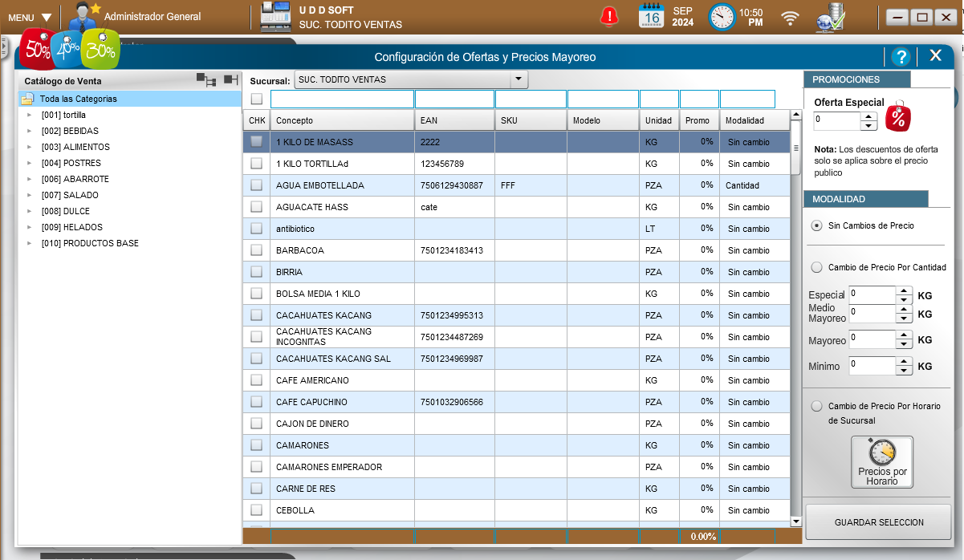This screenshot has height=560, width=964.
Task: Expand the [009] HELADOS category
Action: pyautogui.click(x=30, y=227)
